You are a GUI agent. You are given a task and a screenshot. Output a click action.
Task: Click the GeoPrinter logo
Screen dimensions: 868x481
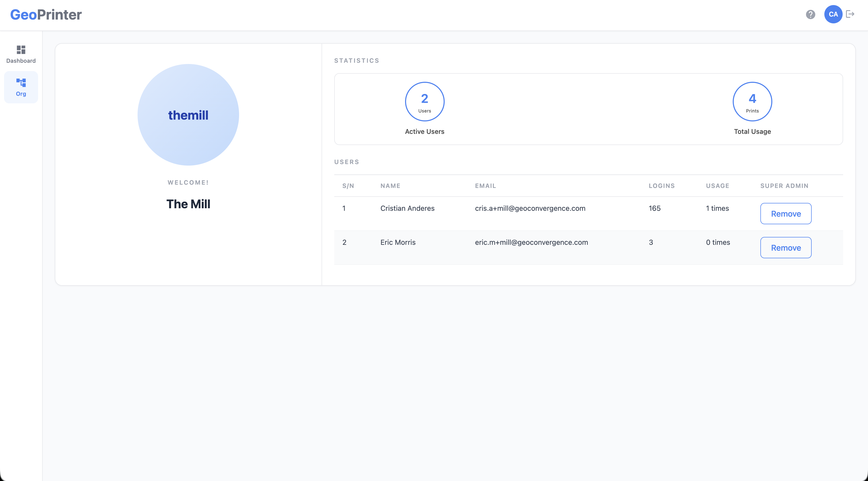click(46, 14)
